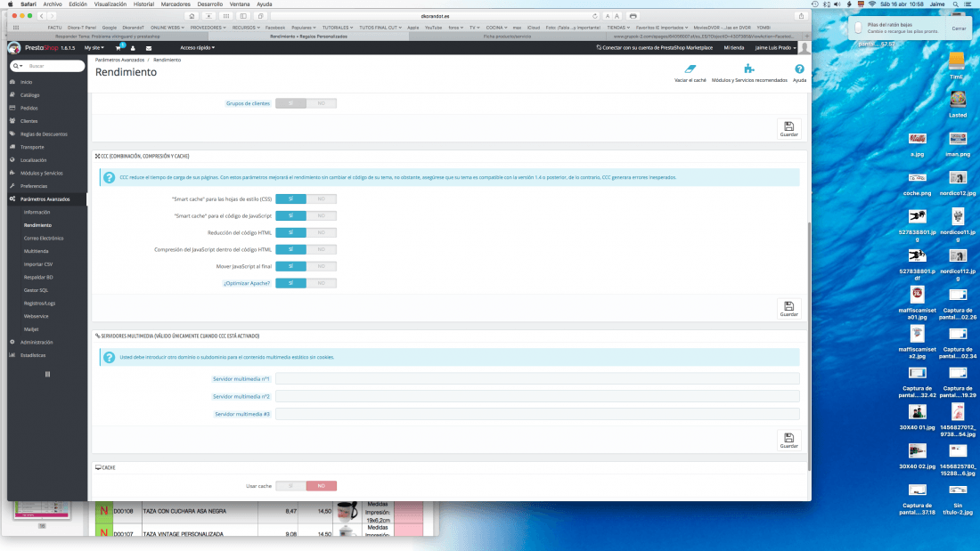980x551 pixels.
Task: Open Pedidos in the sidebar
Action: 29,108
